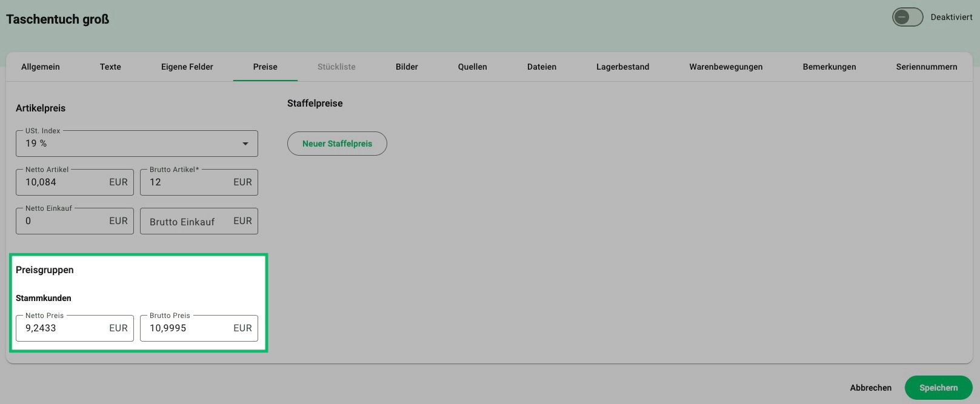Go to the Eigene Felder tab

[x=187, y=67]
